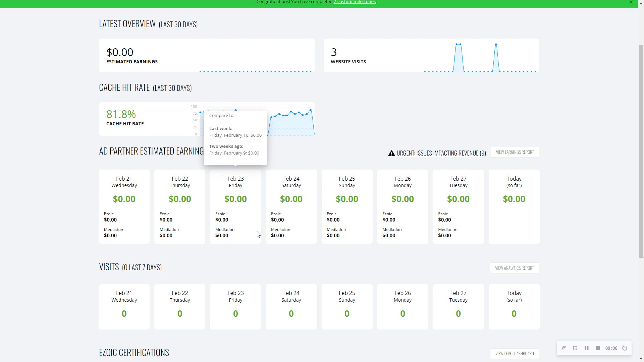Click the cache hit rate line chart
Image resolution: width=644 pixels, height=362 pixels.
tap(290, 122)
